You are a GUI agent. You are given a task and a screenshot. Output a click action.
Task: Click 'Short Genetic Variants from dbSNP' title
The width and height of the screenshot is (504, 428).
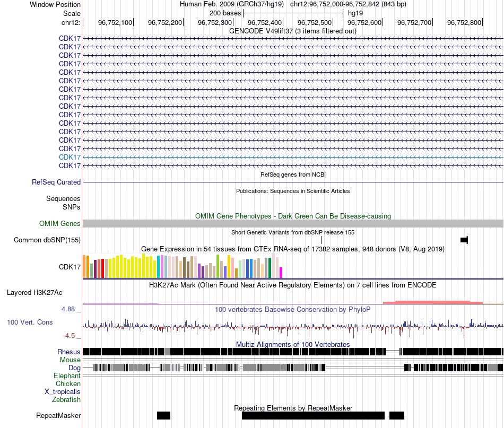coord(293,233)
